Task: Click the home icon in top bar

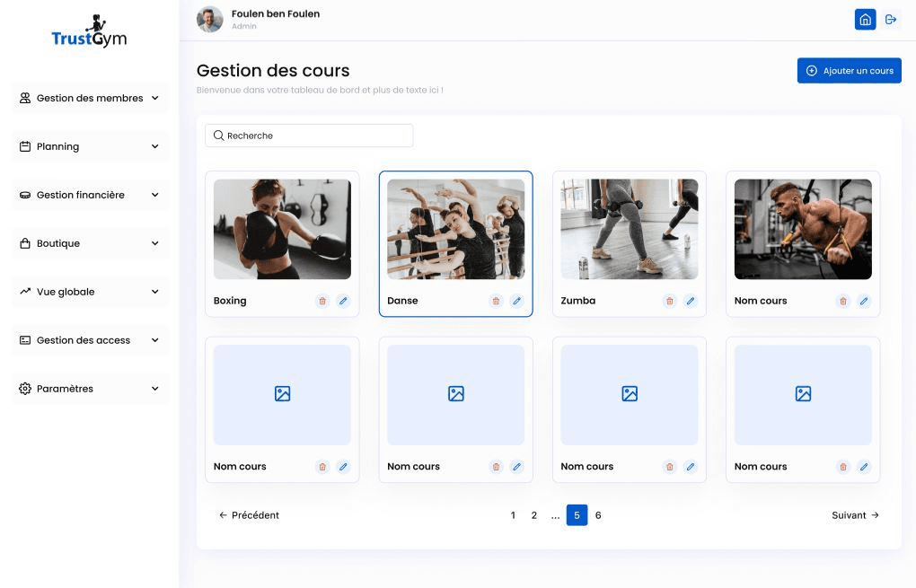Action: click(865, 20)
